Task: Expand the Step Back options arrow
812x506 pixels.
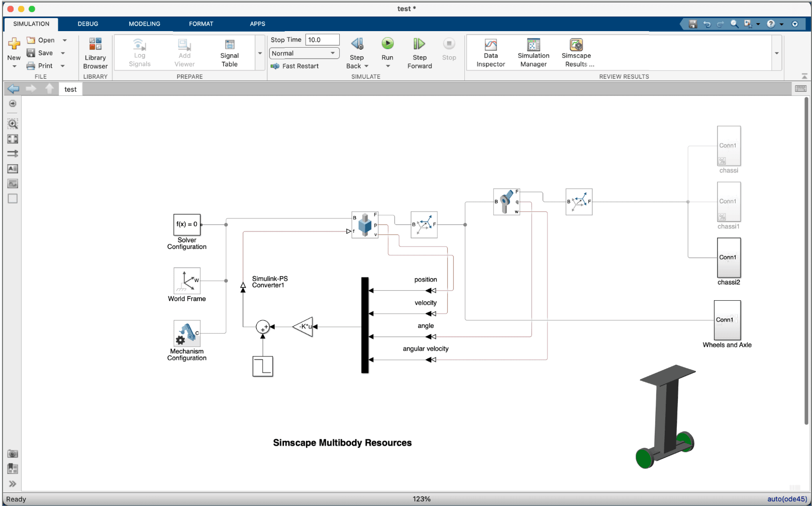Action: pyautogui.click(x=366, y=66)
